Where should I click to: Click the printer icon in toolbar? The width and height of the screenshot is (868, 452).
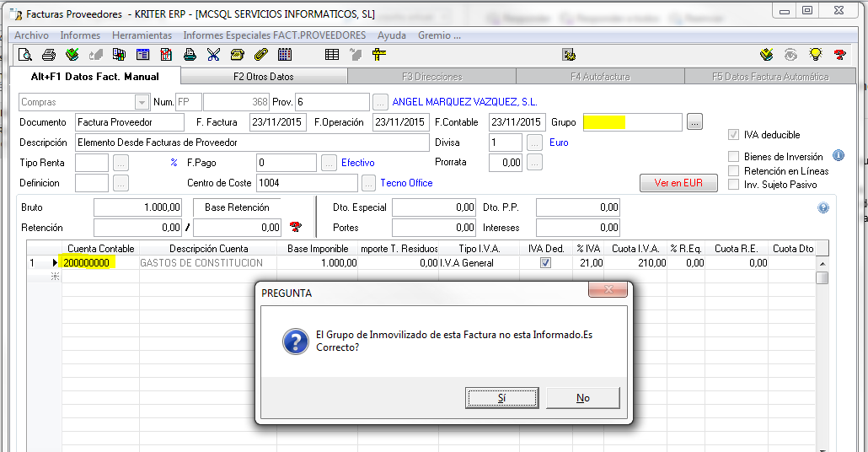(49, 55)
